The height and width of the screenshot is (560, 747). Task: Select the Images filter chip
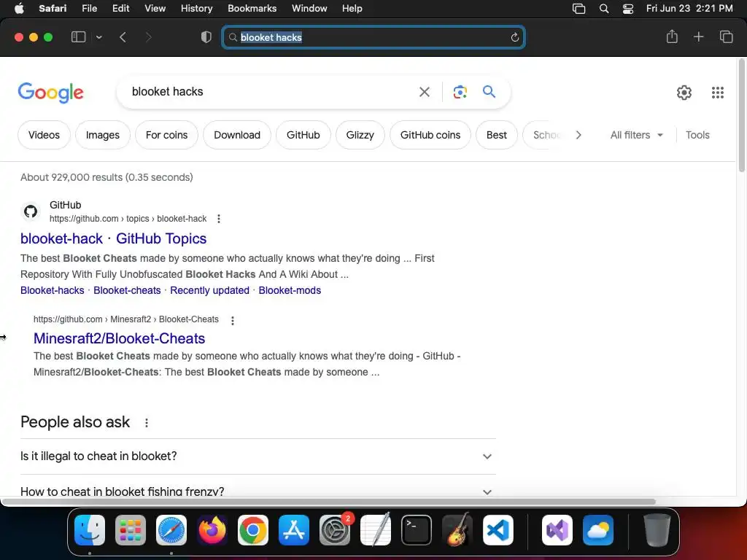(102, 135)
